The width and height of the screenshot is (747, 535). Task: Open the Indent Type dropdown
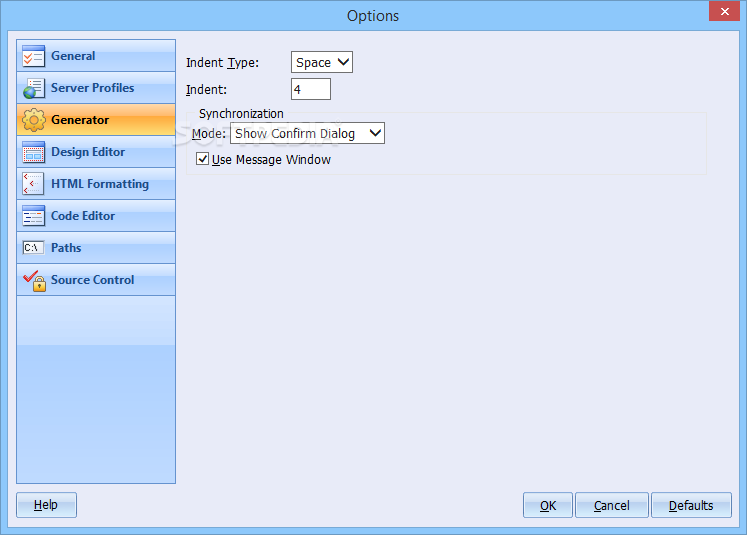[322, 62]
